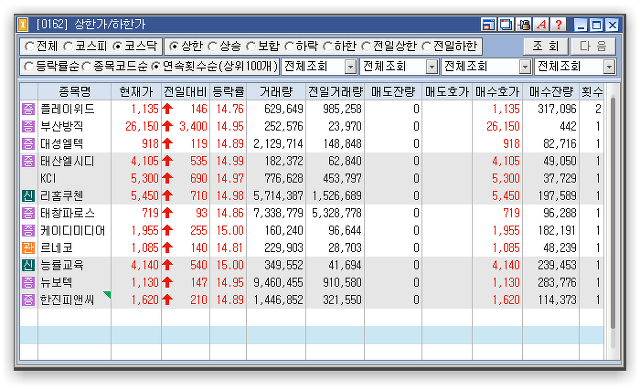Click the window layout icon in title bar

[x=488, y=24]
